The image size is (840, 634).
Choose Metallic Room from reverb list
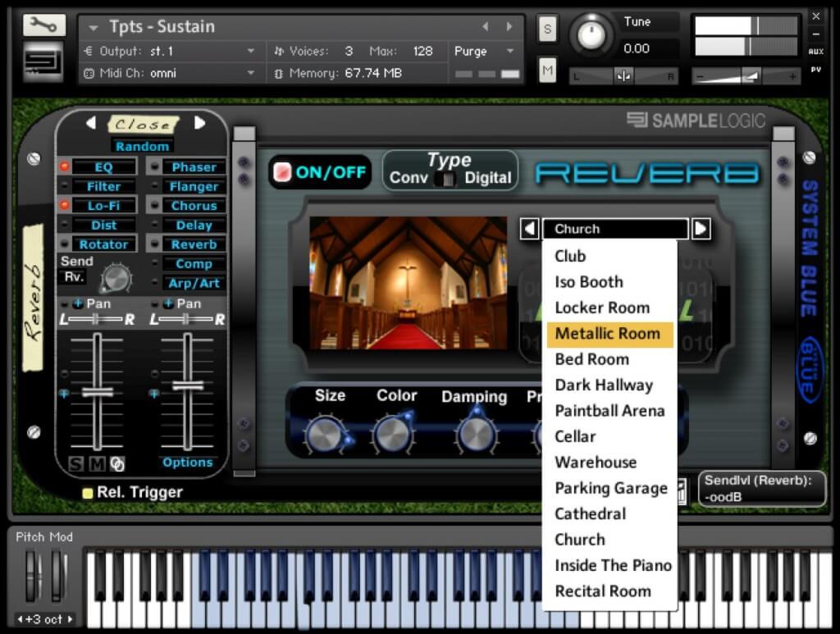click(610, 334)
